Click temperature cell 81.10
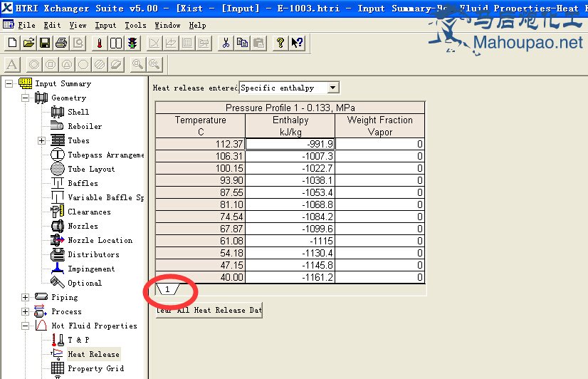Image resolution: width=588 pixels, height=379 pixels. [200, 204]
